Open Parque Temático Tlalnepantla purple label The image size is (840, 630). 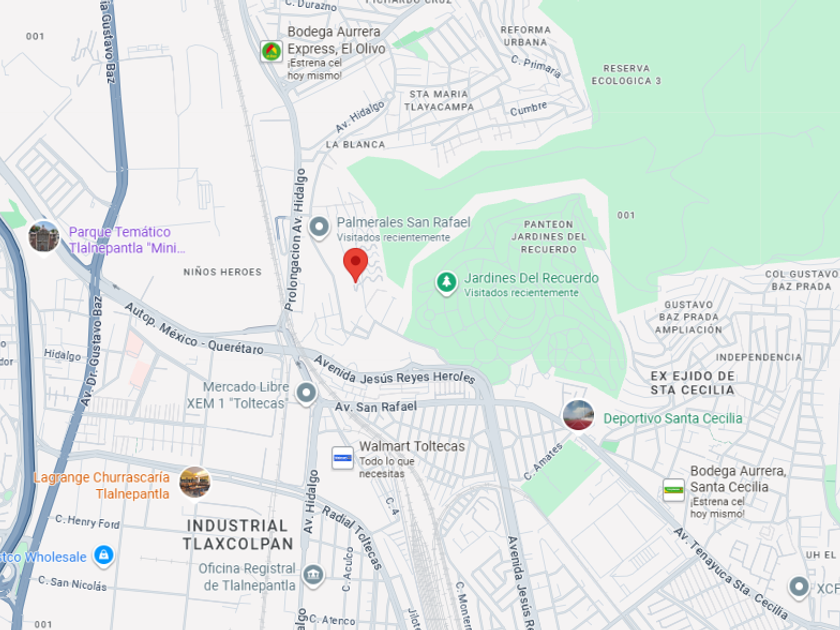[127, 240]
